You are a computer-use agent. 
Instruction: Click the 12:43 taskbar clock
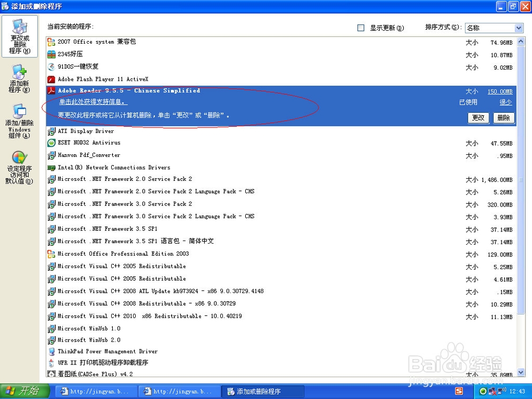coord(517,391)
